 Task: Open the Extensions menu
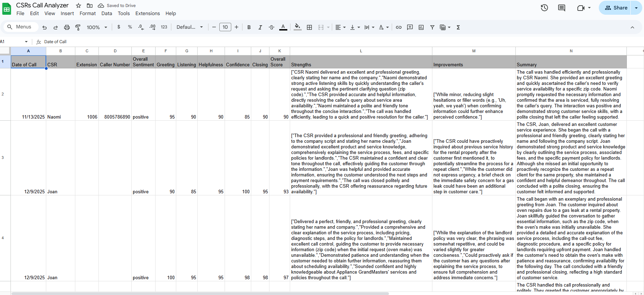tap(148, 13)
